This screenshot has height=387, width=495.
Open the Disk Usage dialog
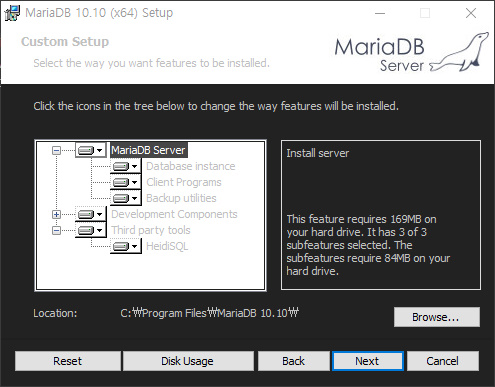point(188,361)
